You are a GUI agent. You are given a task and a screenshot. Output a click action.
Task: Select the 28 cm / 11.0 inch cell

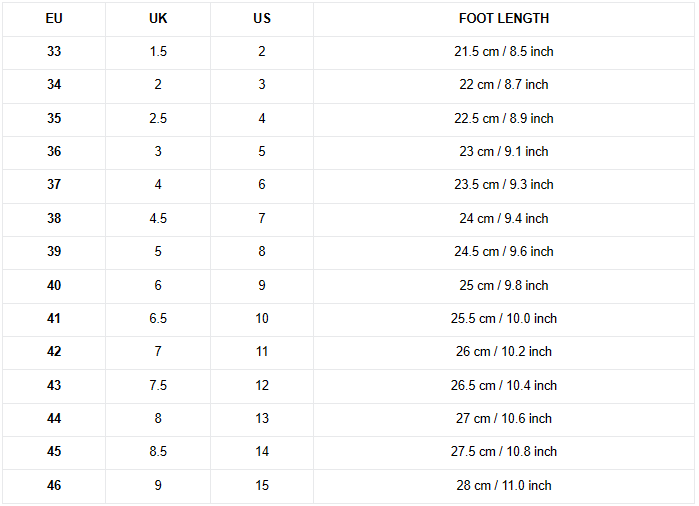point(504,485)
